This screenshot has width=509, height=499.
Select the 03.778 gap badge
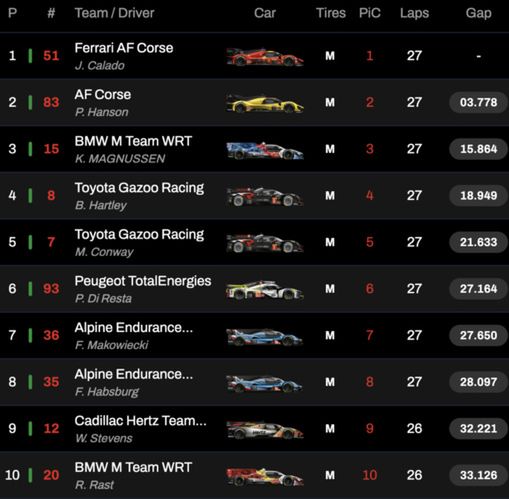coord(478,102)
